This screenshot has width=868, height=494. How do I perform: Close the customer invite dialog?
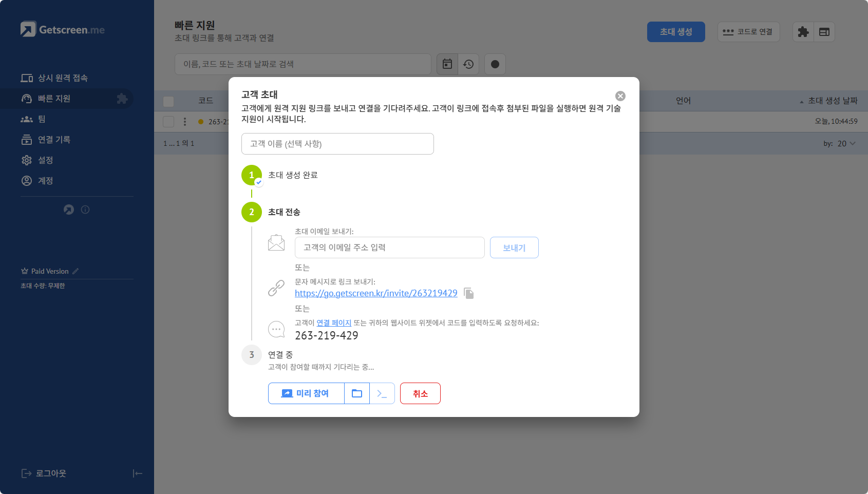[620, 96]
